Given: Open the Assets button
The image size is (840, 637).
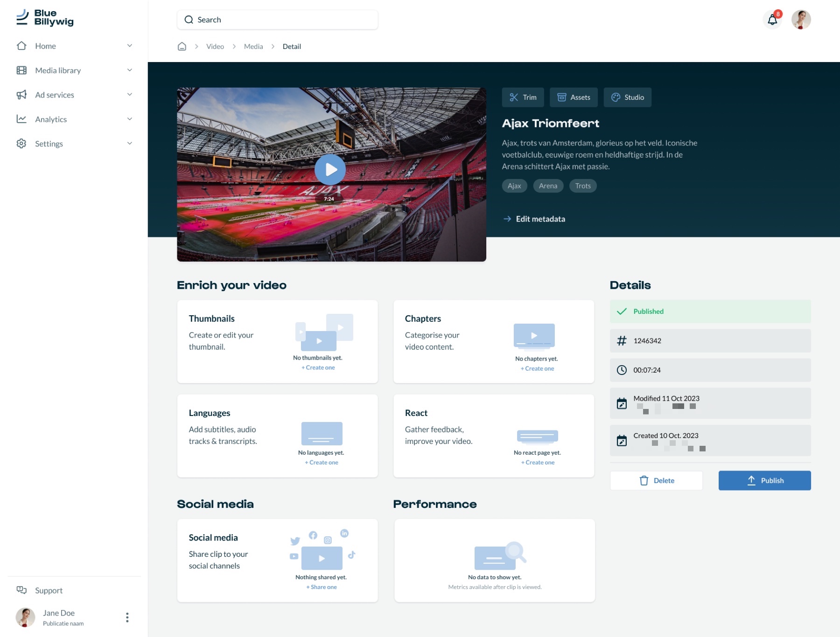Looking at the screenshot, I should point(574,97).
